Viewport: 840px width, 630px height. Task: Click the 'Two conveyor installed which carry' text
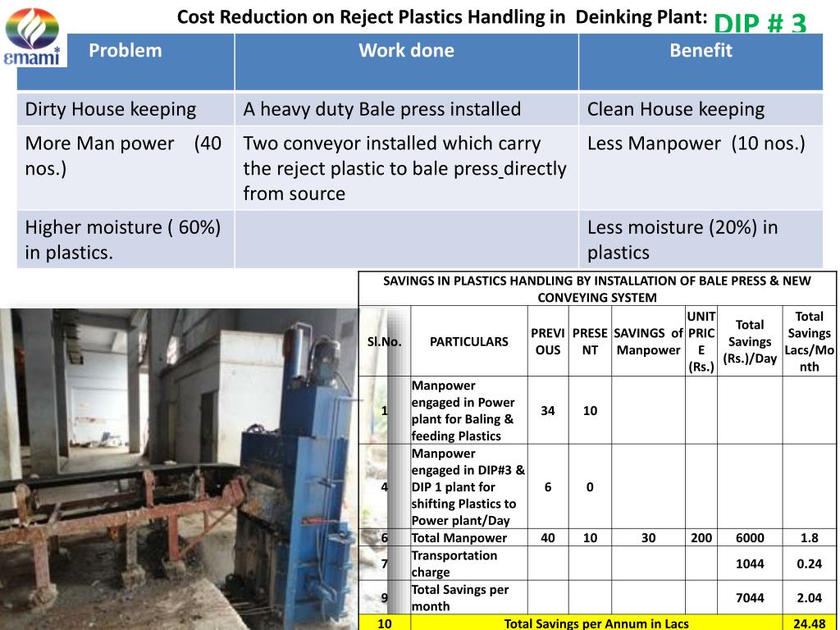coord(391,144)
